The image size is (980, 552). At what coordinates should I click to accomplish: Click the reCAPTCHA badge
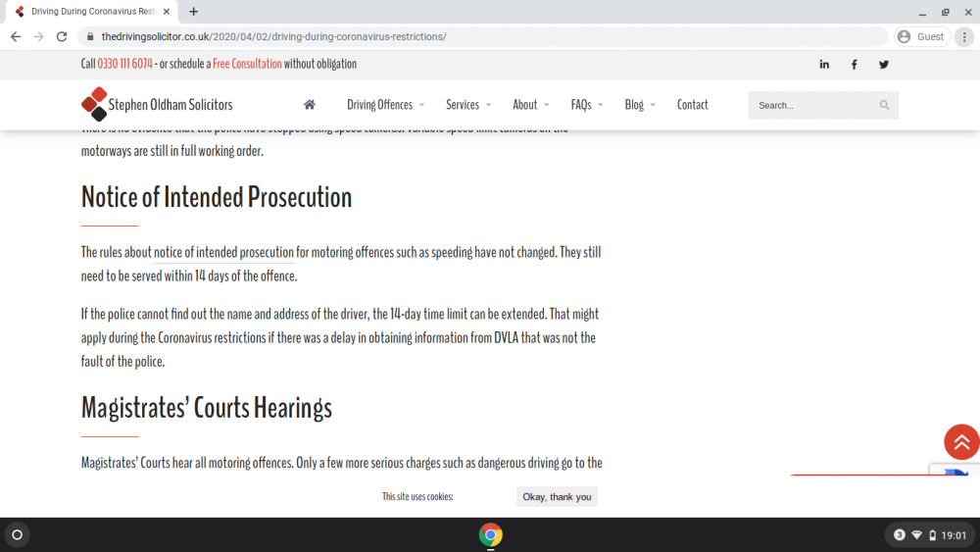[x=955, y=470]
